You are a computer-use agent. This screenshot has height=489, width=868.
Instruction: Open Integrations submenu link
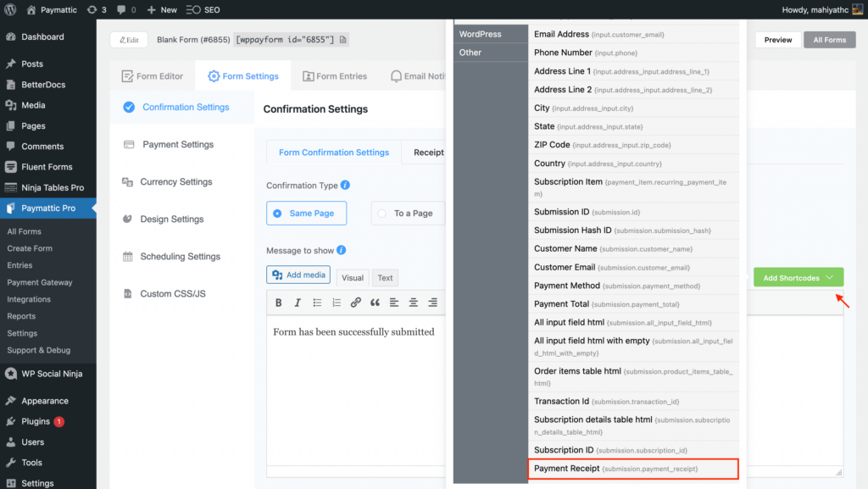[29, 299]
